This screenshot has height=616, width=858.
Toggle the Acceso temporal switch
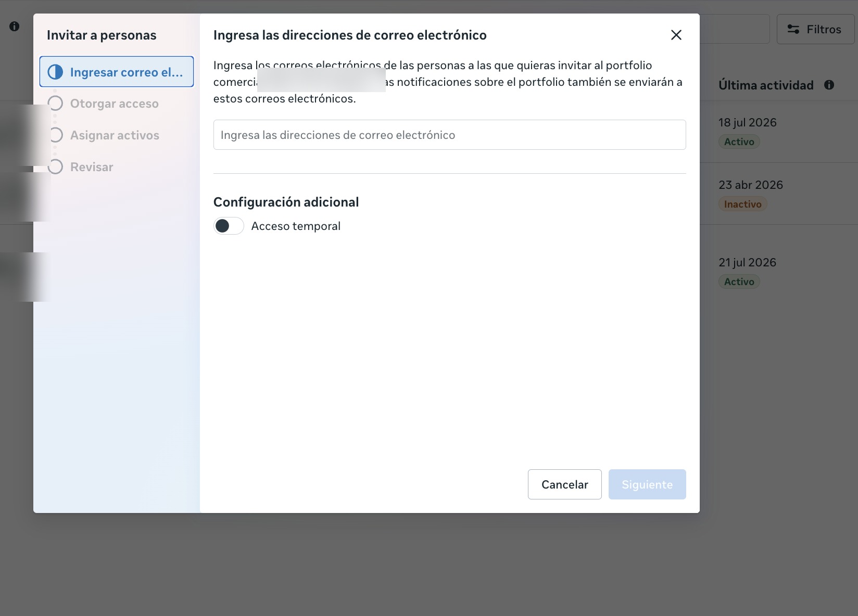pyautogui.click(x=229, y=226)
